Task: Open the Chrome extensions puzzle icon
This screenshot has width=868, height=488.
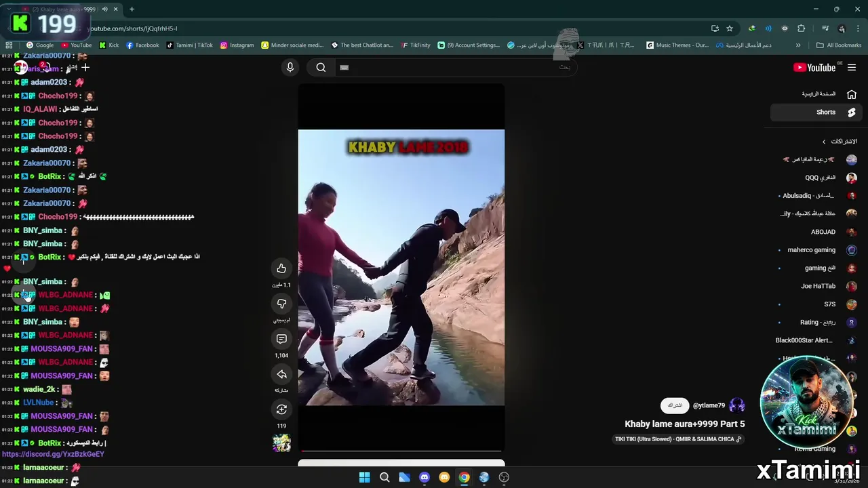Action: coord(802,28)
